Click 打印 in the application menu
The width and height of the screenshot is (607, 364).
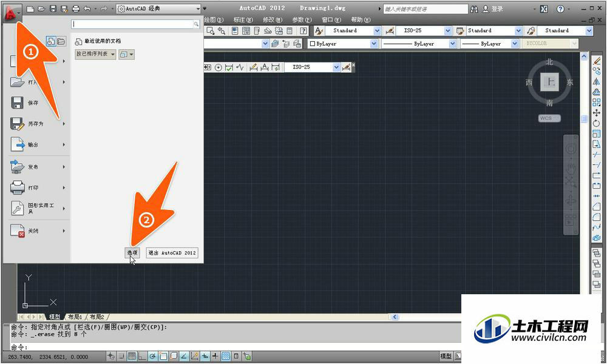(33, 187)
